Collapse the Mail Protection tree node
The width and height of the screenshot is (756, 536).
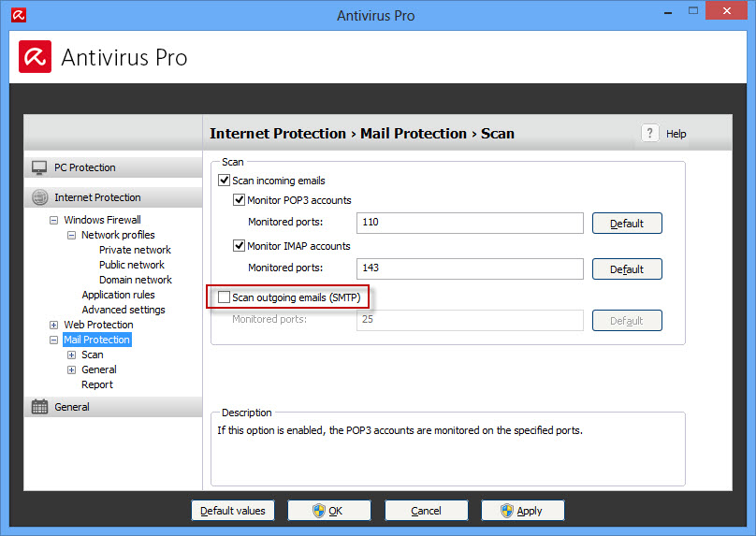53,340
